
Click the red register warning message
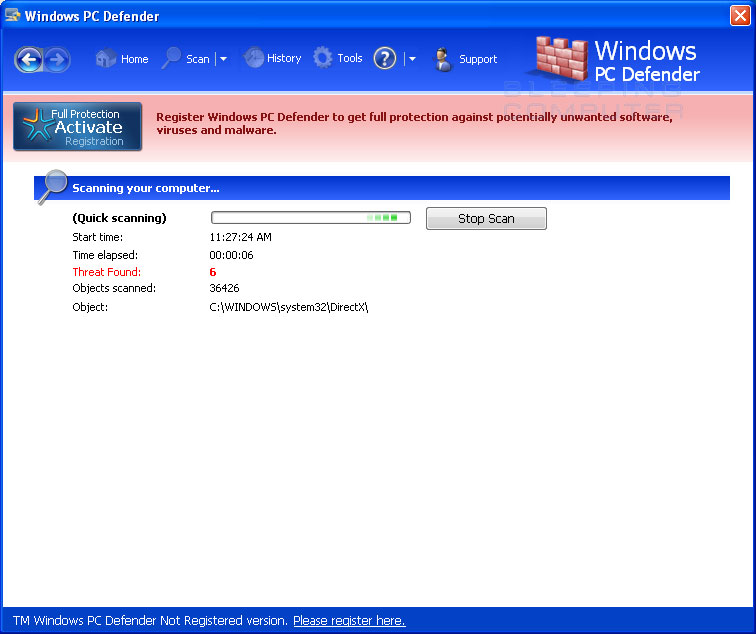click(x=414, y=123)
